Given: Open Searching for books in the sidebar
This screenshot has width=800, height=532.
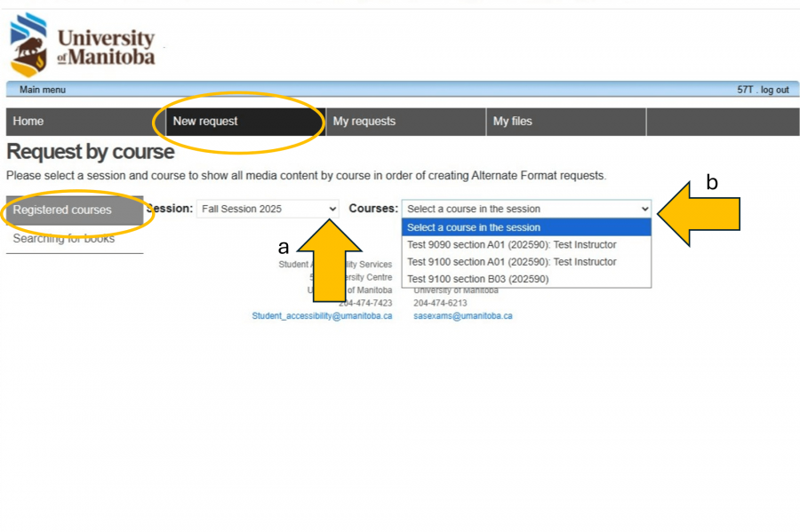Looking at the screenshot, I should 63,239.
